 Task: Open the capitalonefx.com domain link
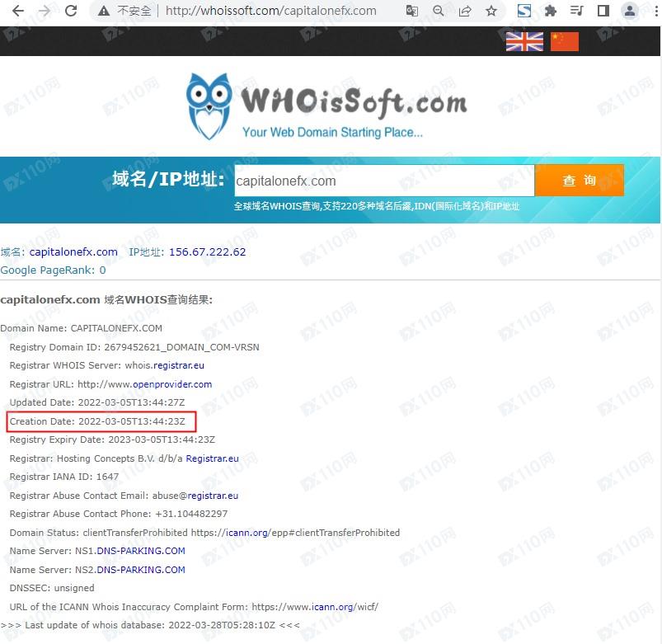(73, 252)
